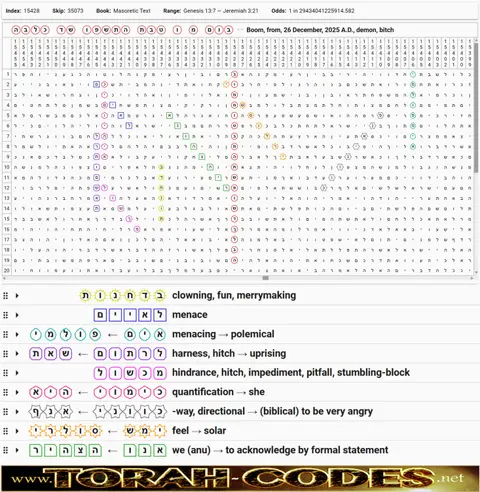Click the Index value 15428
480x492 pixels.
tap(32, 11)
